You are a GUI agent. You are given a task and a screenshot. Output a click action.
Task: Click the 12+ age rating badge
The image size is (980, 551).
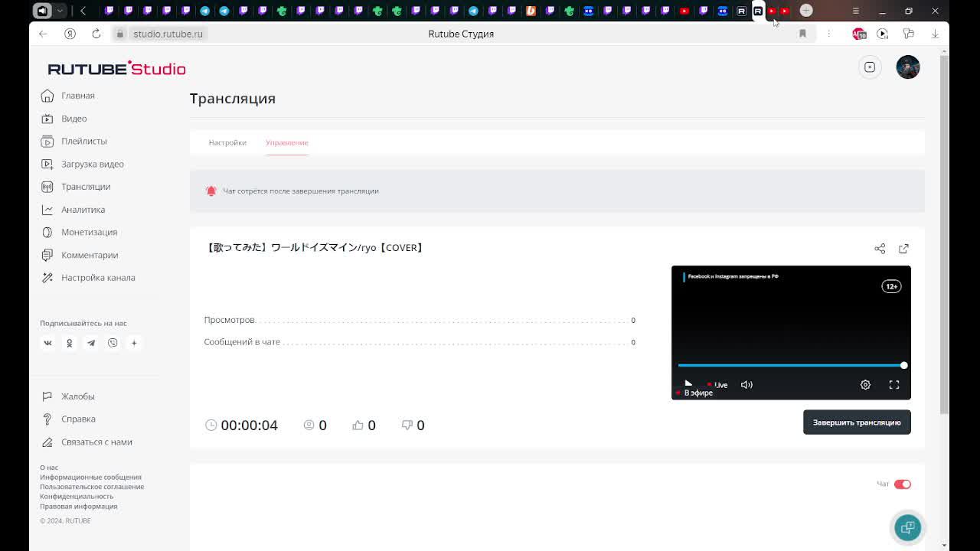tap(891, 286)
